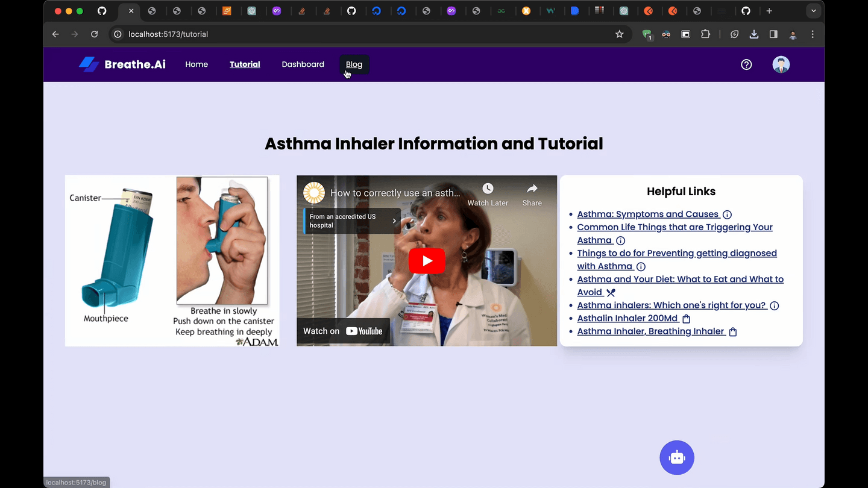Image resolution: width=868 pixels, height=488 pixels.
Task: View site information icon in address bar
Action: (x=118, y=34)
